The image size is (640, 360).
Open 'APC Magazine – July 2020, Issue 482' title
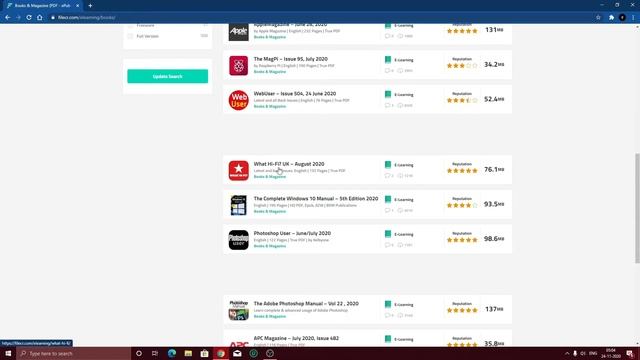click(296, 338)
